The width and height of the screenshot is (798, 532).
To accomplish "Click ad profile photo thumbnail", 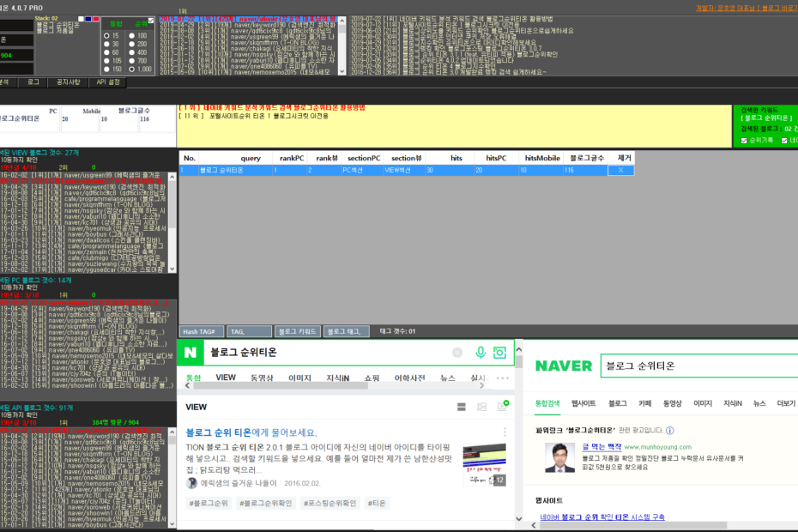I will tap(559, 457).
